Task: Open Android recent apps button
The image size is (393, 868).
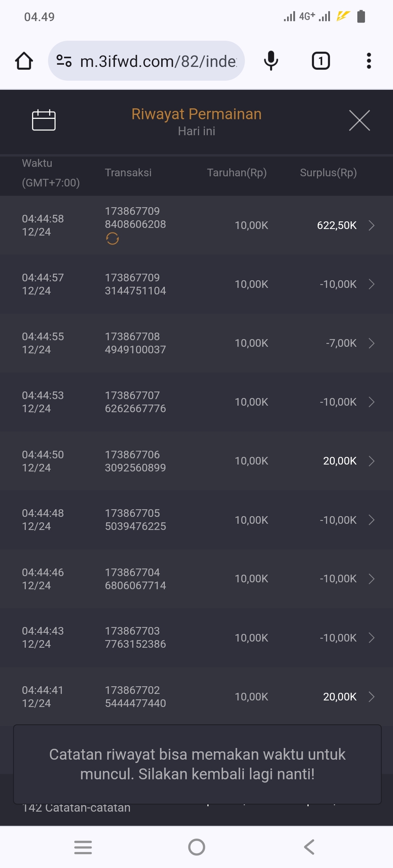Action: point(83,847)
